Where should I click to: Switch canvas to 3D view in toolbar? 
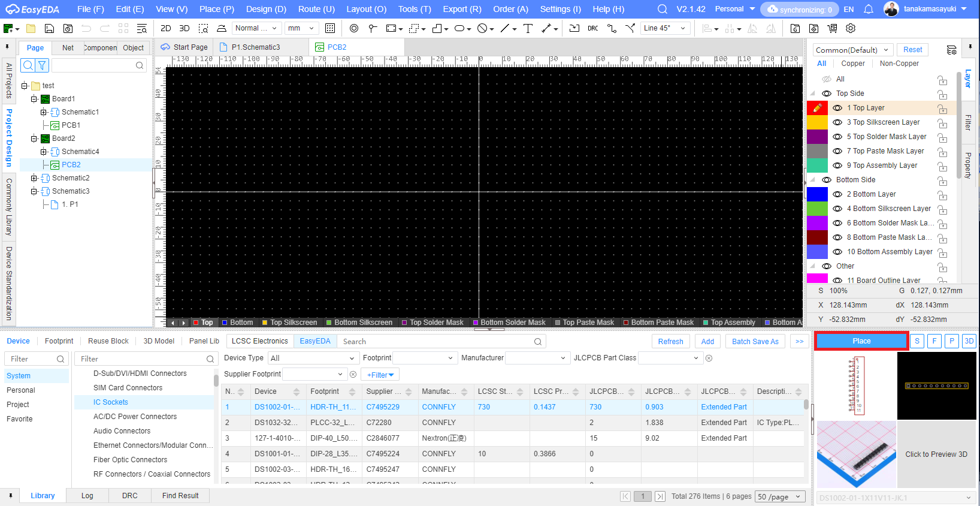click(184, 28)
